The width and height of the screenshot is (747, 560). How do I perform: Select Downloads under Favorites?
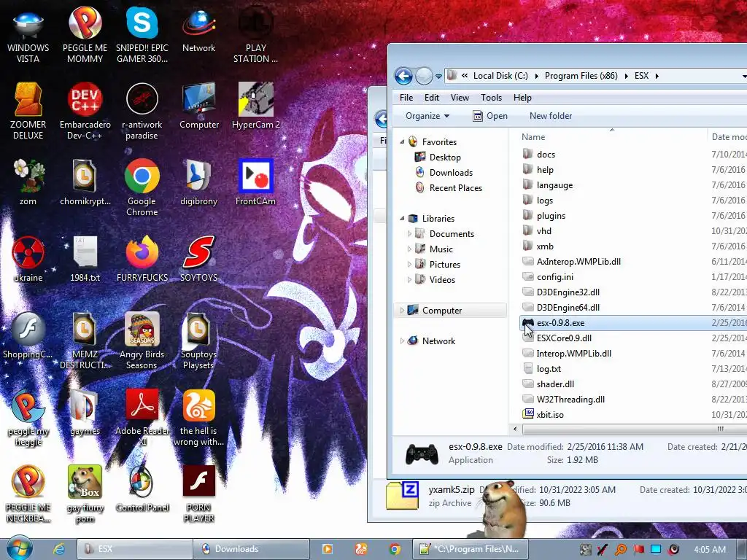(444, 172)
